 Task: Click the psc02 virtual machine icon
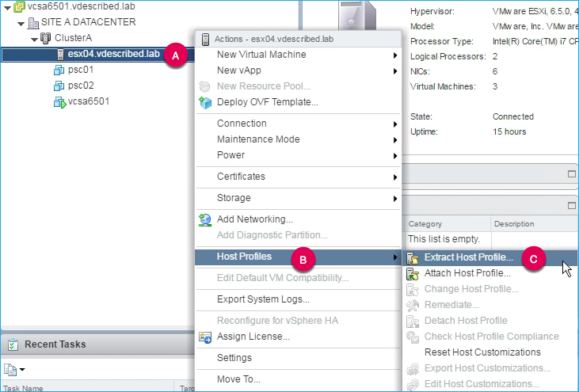[x=59, y=86]
